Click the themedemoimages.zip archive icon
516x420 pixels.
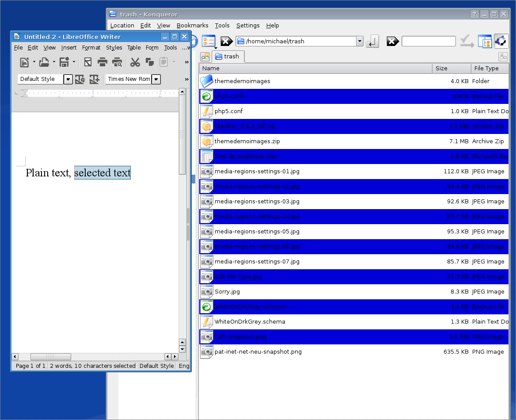point(206,141)
